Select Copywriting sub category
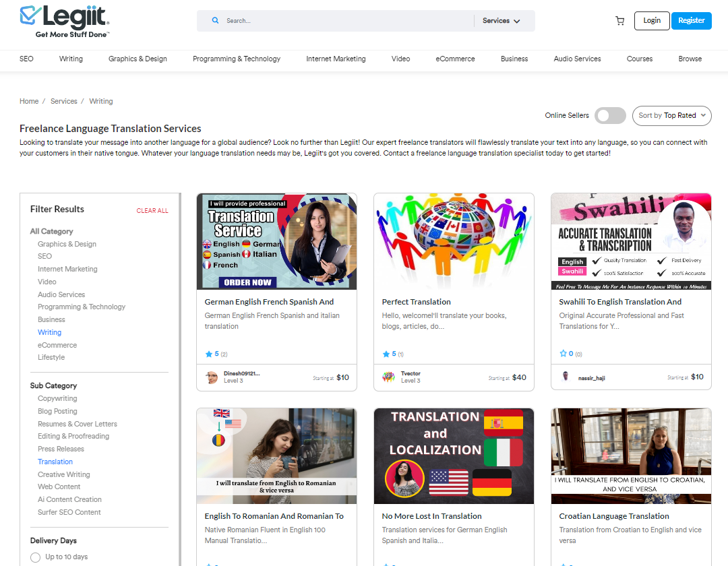The image size is (728, 566). click(x=57, y=398)
